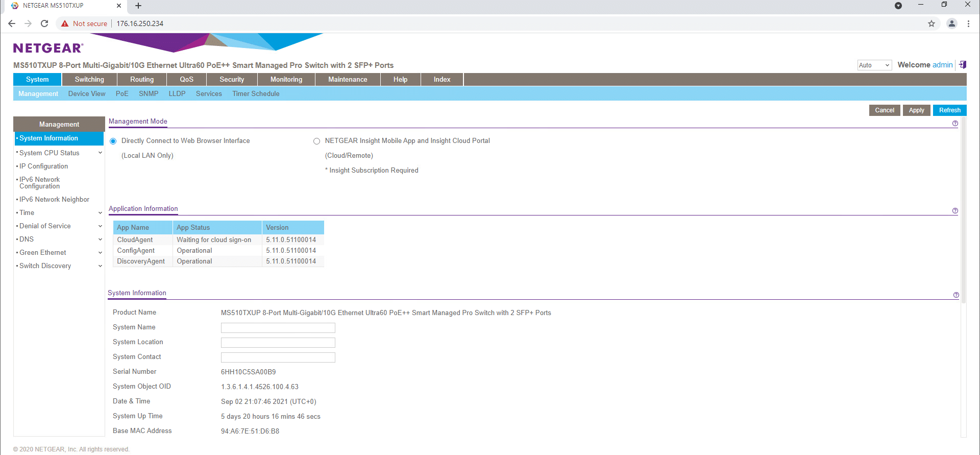
Task: Open the tab search dropdown in Chrome
Action: point(898,6)
